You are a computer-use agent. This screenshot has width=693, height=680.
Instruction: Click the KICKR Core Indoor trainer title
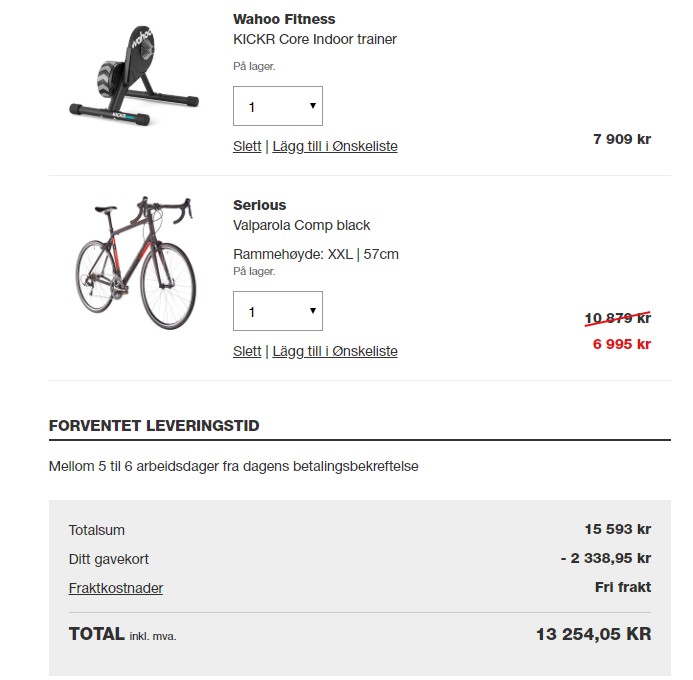click(x=315, y=39)
